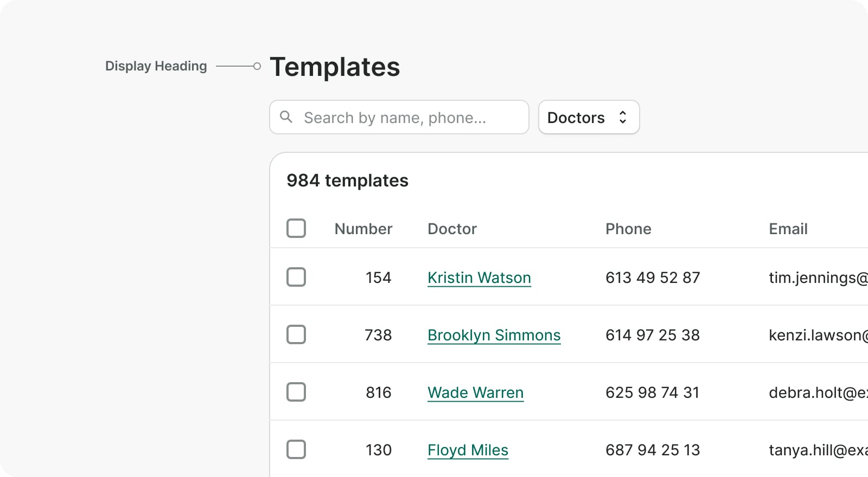Click the Doctors dropdown chevron arrows

pos(623,117)
